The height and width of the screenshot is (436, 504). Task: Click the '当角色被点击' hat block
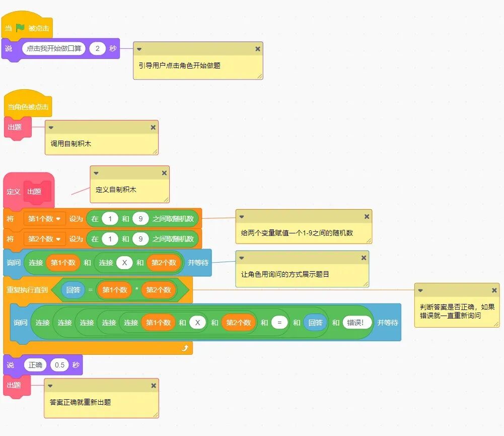click(x=28, y=107)
